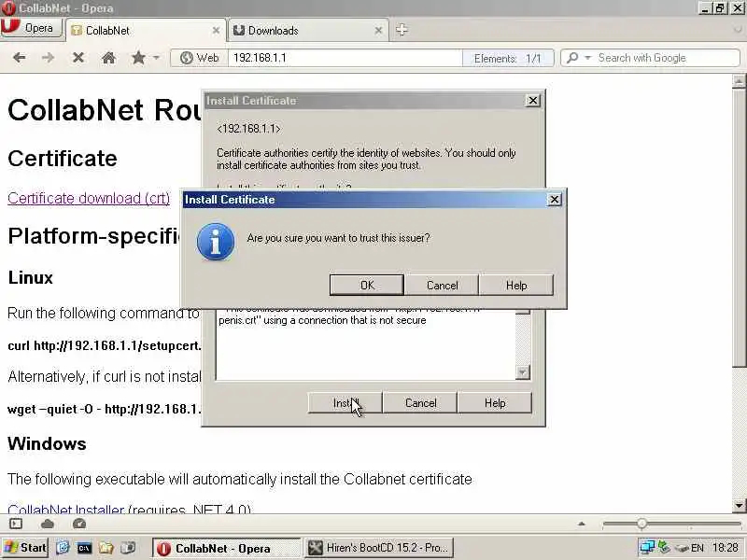Close the CollabNet tab
747x560 pixels.
pyautogui.click(x=216, y=31)
